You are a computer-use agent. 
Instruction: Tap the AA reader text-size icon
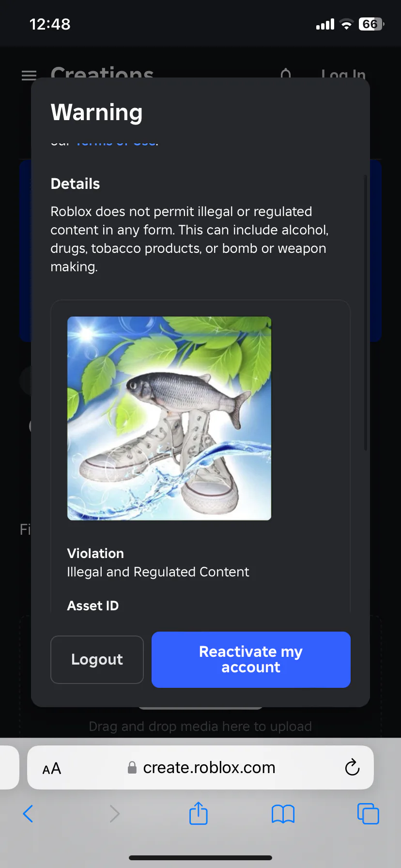[x=52, y=768]
